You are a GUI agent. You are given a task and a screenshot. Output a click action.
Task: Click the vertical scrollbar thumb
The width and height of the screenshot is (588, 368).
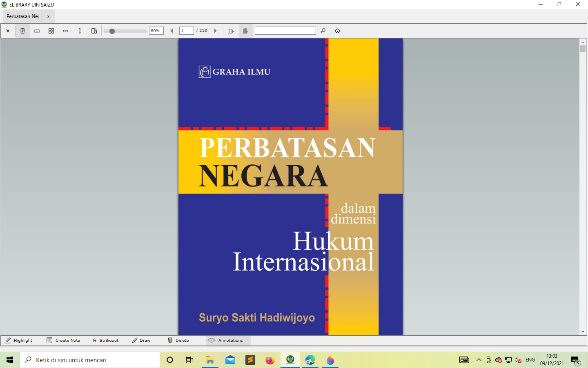tap(583, 49)
